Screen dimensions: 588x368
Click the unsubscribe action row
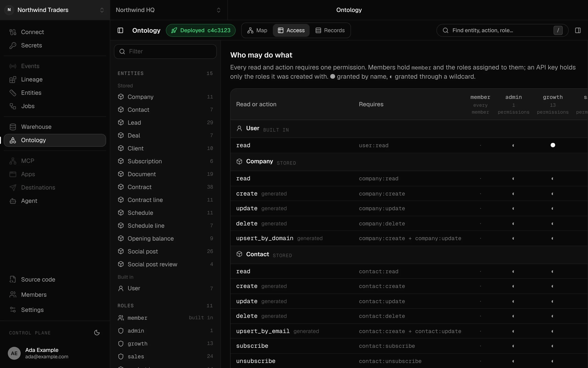(x=409, y=361)
